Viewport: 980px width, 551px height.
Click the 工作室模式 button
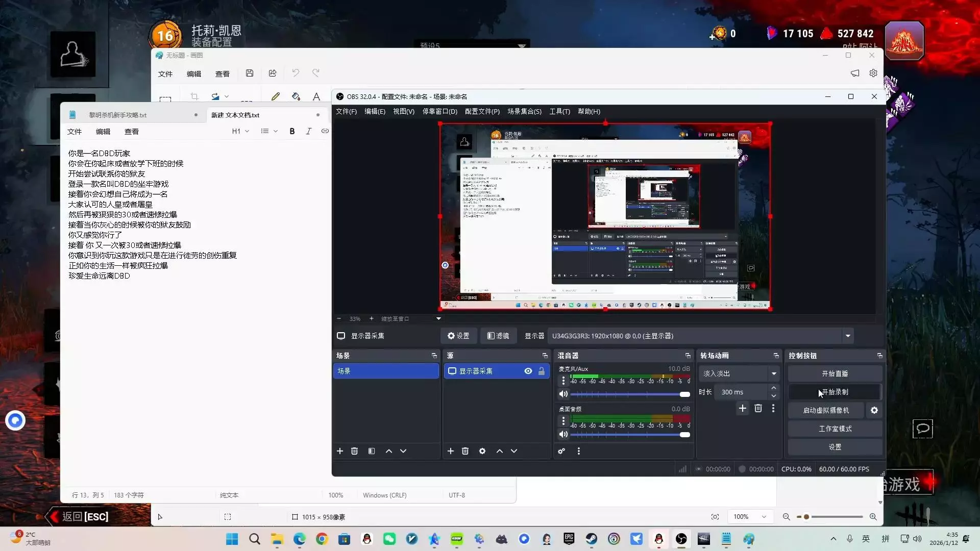pyautogui.click(x=835, y=429)
